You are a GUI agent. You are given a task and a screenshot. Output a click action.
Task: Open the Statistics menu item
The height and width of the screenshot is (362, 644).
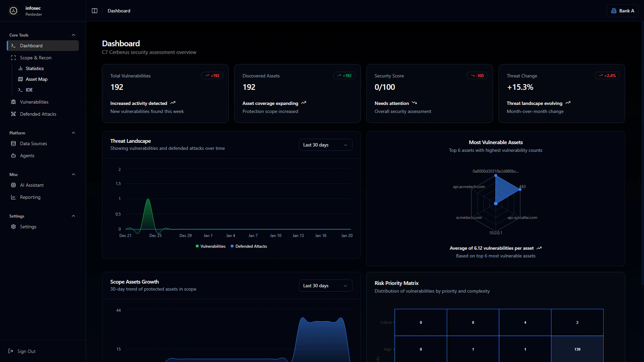point(35,68)
